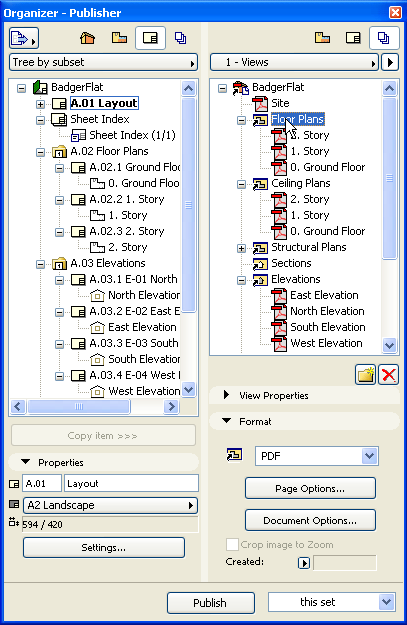407x625 pixels.
Task: Collapse the Properties section on left
Action: click(x=26, y=462)
